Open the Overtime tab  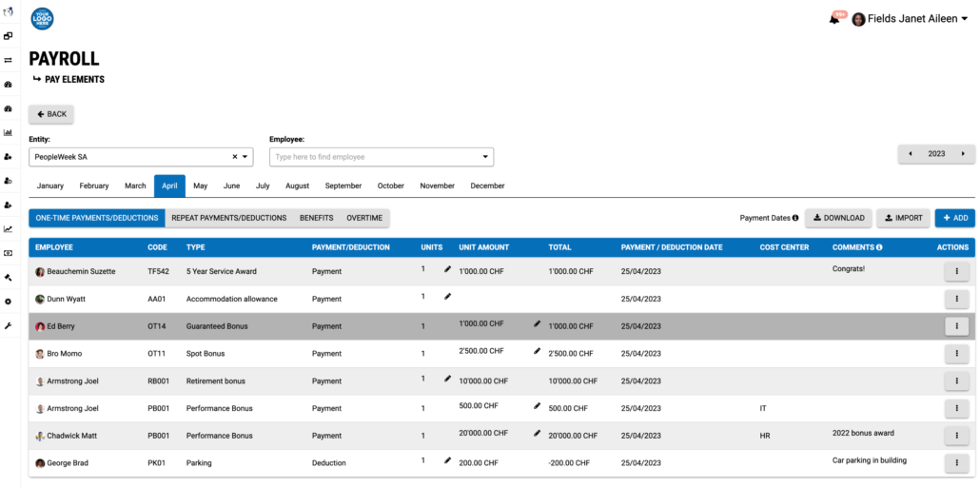coord(364,218)
